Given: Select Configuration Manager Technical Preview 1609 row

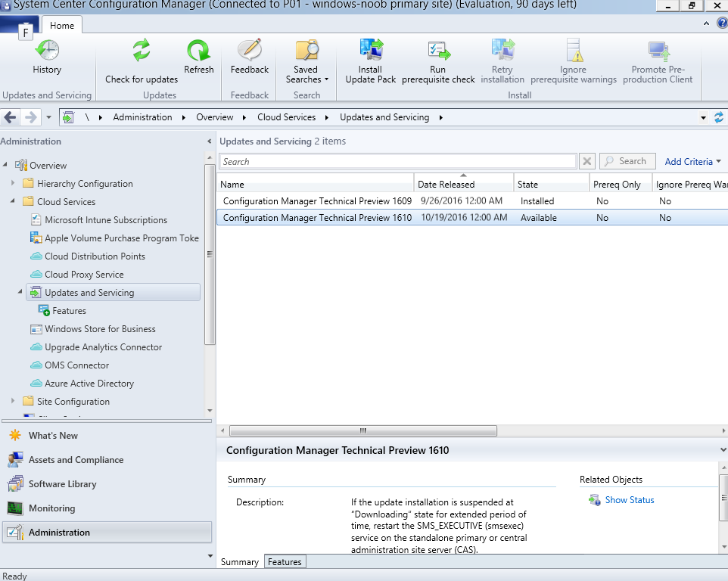Looking at the screenshot, I should tap(472, 201).
